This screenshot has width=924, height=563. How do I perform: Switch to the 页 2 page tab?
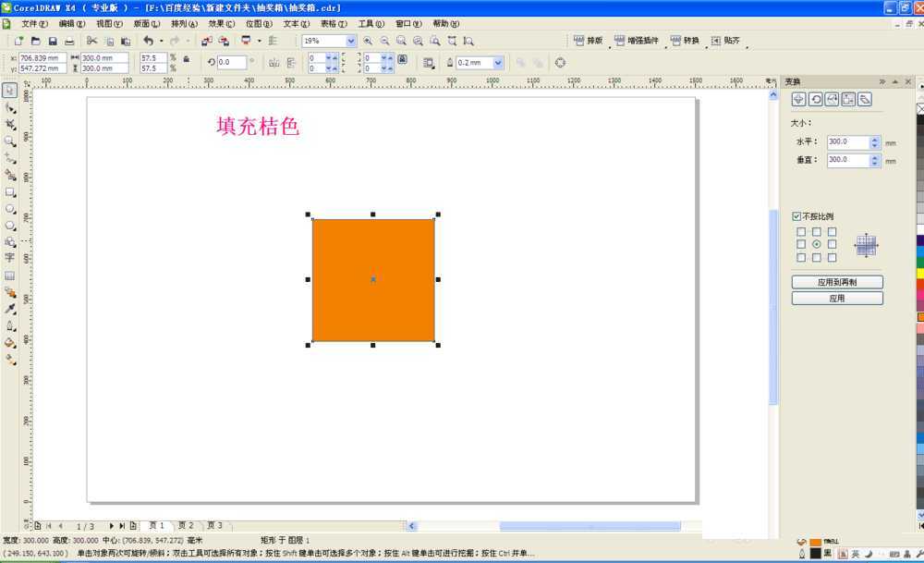(x=185, y=525)
